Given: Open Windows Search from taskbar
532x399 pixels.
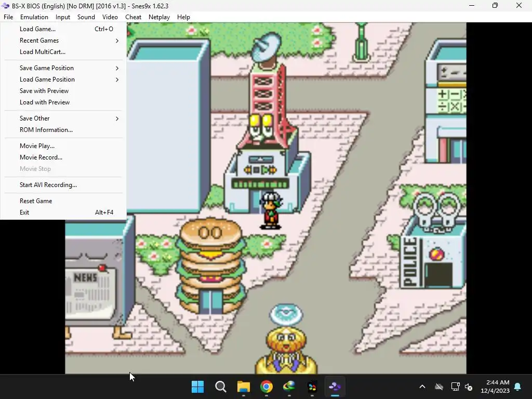Looking at the screenshot, I should [x=220, y=387].
